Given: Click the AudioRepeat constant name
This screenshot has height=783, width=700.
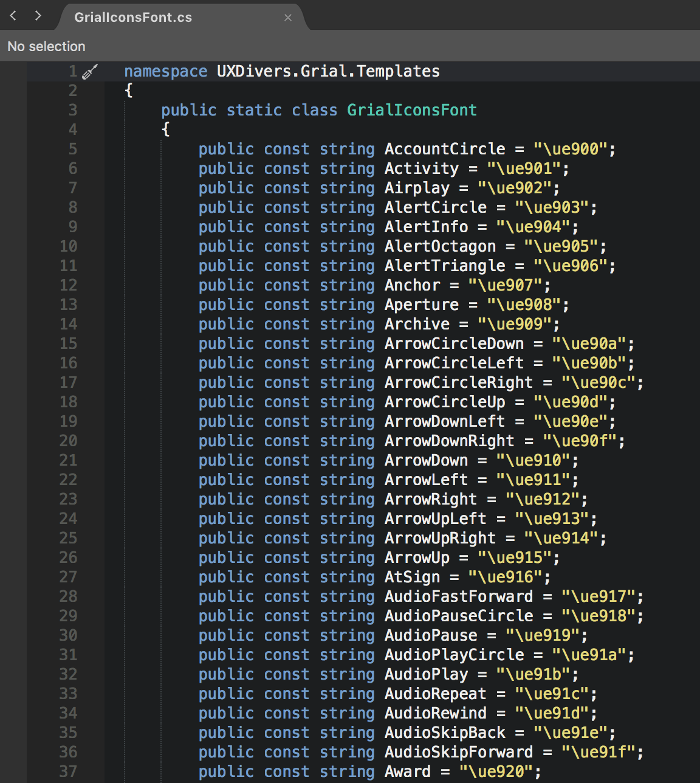Looking at the screenshot, I should tap(436, 694).
